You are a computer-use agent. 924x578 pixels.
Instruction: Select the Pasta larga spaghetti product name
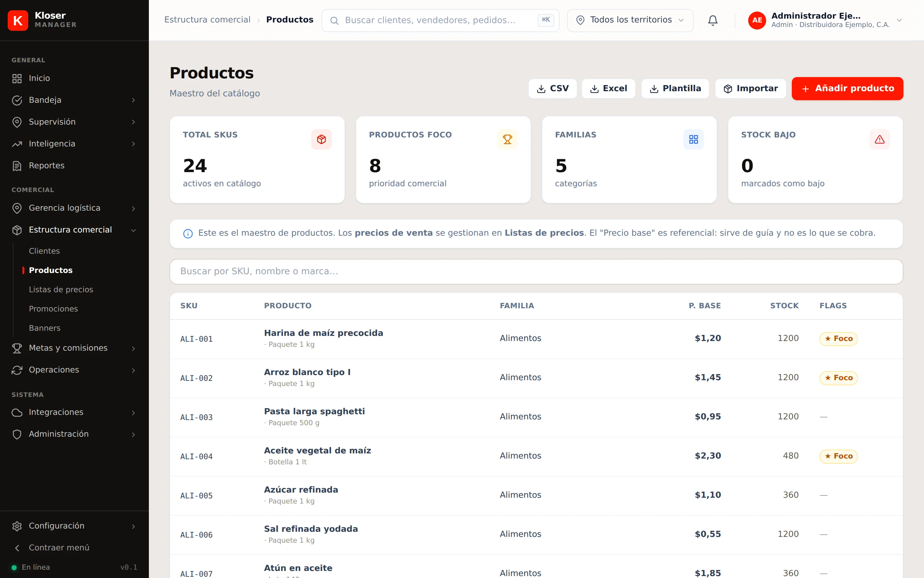pos(315,411)
